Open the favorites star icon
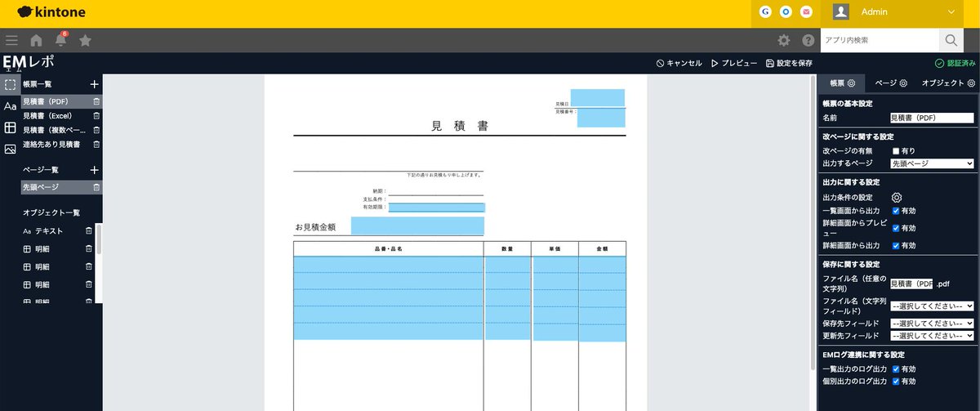 click(x=85, y=40)
